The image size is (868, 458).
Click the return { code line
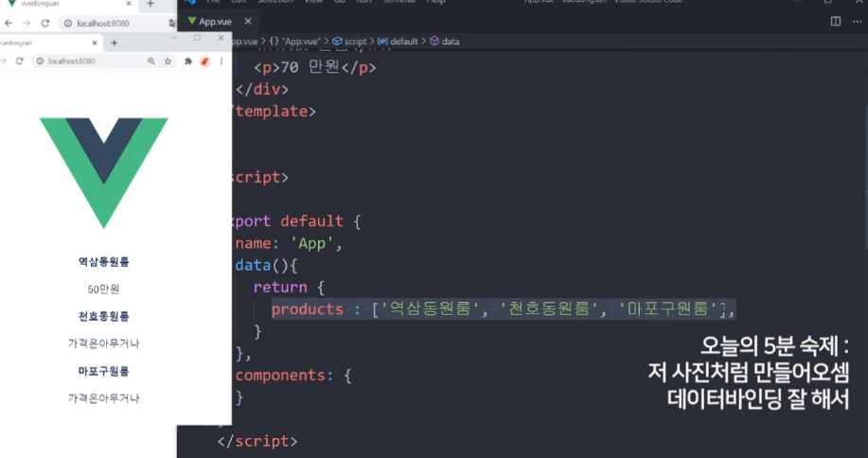pyautogui.click(x=289, y=287)
